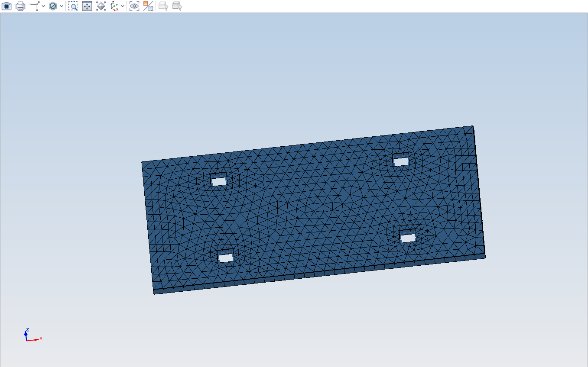Click the selection visibility icon with orange square
Viewport: 588px width, 367px height.
[148, 6]
